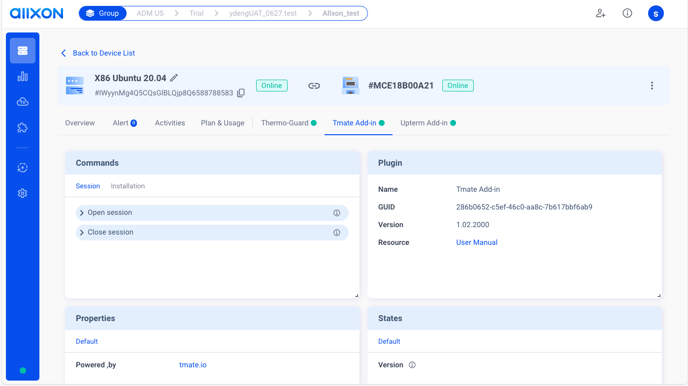This screenshot has width=688, height=386.
Task: Select ADM US in breadcrumb
Action: (150, 13)
